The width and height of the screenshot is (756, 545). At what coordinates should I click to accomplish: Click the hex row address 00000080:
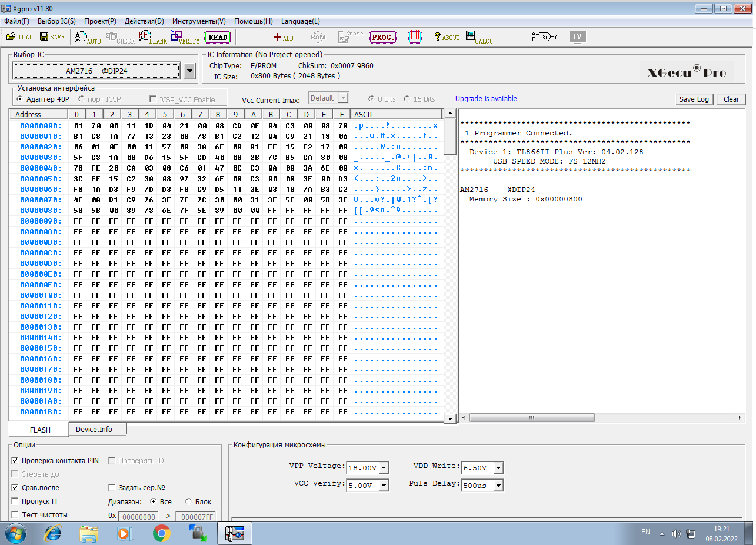(x=41, y=211)
